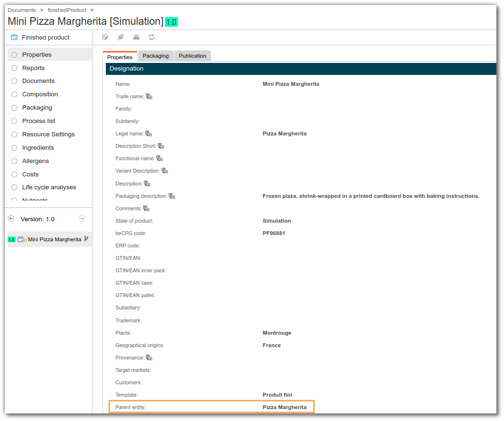
Task: Select Mini Pizza Margherita in version list
Action: coord(54,239)
